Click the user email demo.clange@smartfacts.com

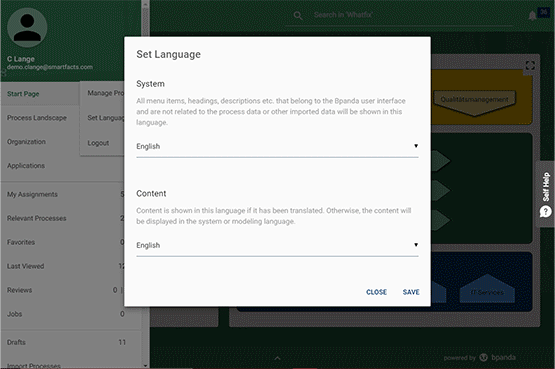[50, 67]
